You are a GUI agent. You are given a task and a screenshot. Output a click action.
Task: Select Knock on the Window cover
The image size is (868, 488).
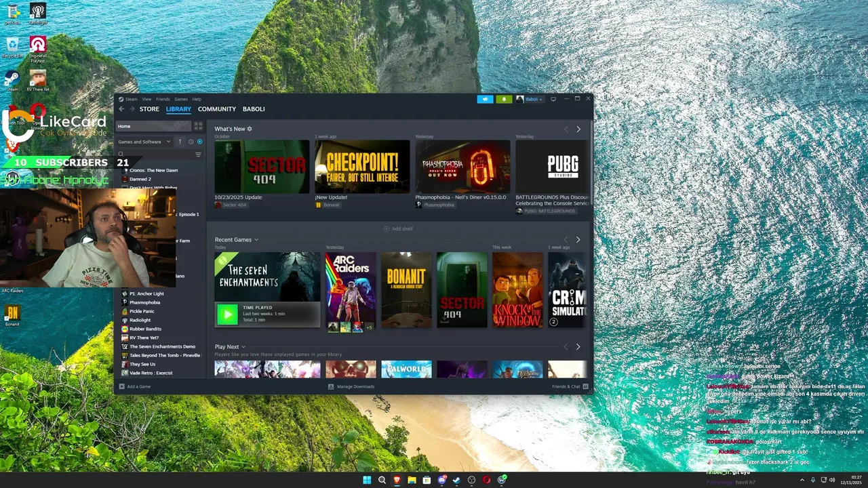coord(517,290)
